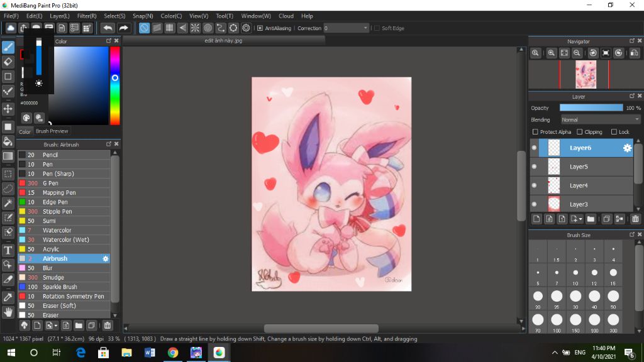Choose the G Pen brush

pyautogui.click(x=64, y=183)
